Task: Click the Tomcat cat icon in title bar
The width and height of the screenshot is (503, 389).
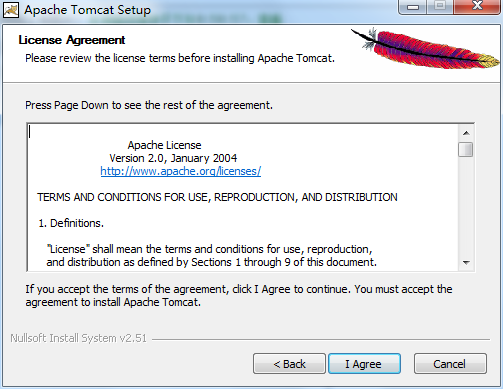Action: pyautogui.click(x=11, y=10)
